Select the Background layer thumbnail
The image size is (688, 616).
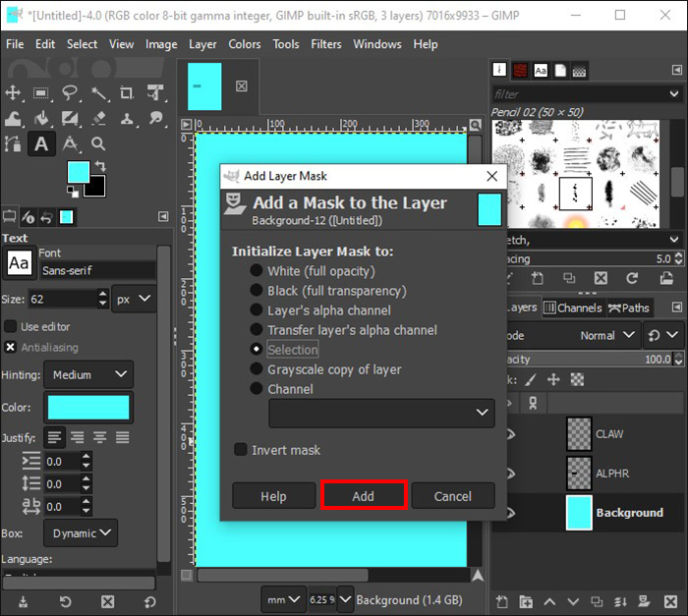pos(579,513)
